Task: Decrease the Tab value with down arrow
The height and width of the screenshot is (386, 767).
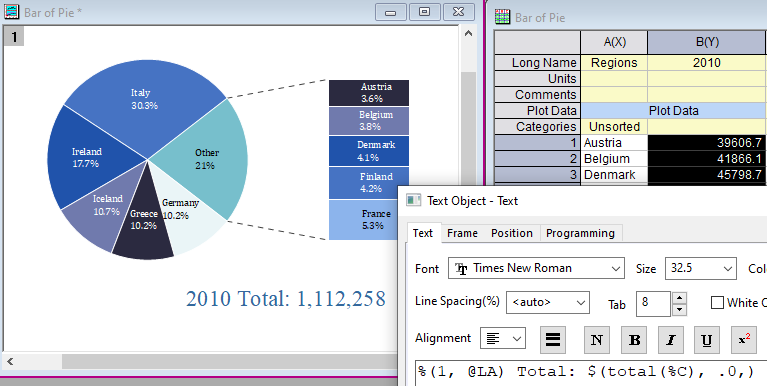Action: click(679, 310)
